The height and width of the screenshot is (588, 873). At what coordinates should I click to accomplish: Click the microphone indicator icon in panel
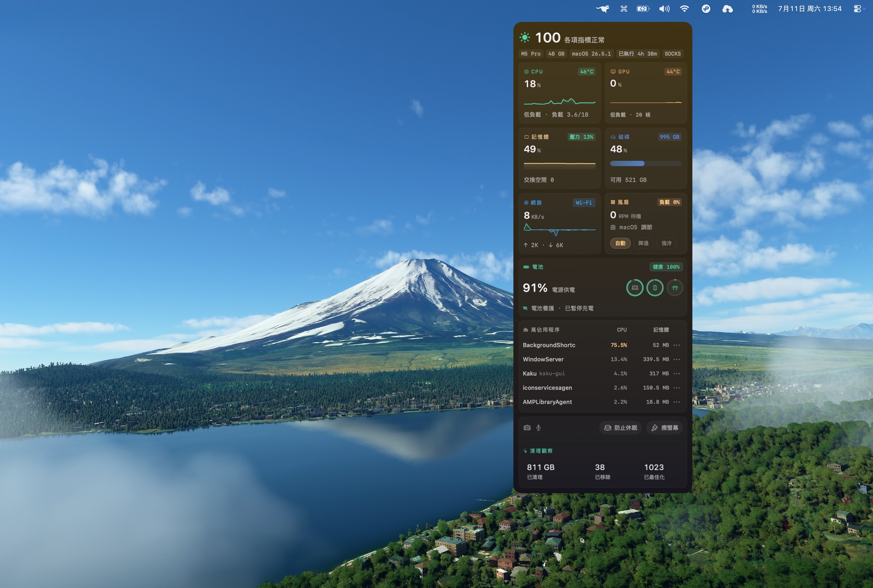point(538,428)
